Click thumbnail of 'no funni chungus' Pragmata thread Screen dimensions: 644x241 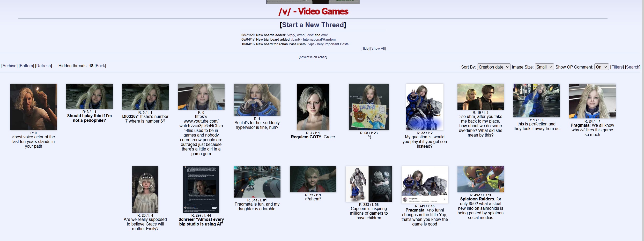tap(425, 185)
